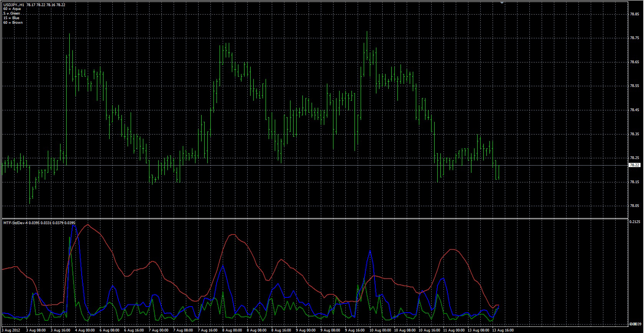Click the 78.15 price scale label

tap(634, 182)
